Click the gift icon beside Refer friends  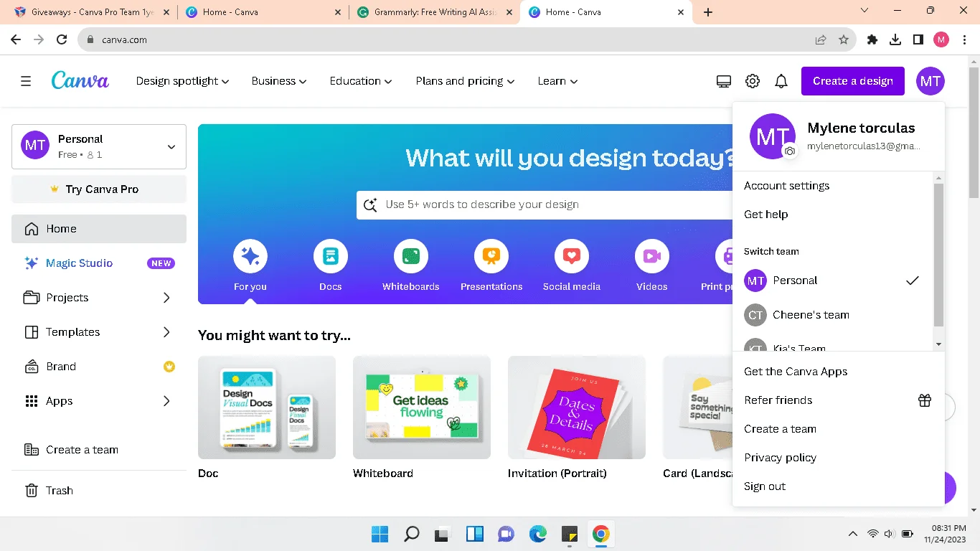[x=925, y=400]
